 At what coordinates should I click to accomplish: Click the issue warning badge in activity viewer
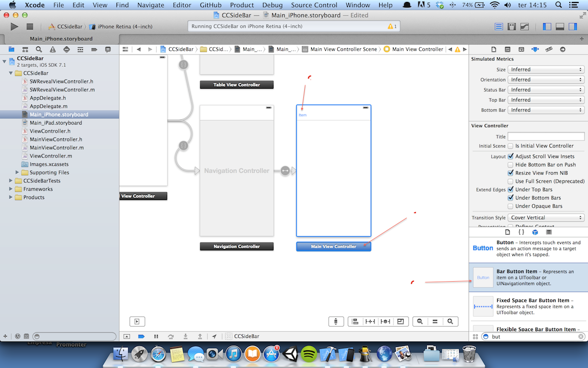point(392,26)
